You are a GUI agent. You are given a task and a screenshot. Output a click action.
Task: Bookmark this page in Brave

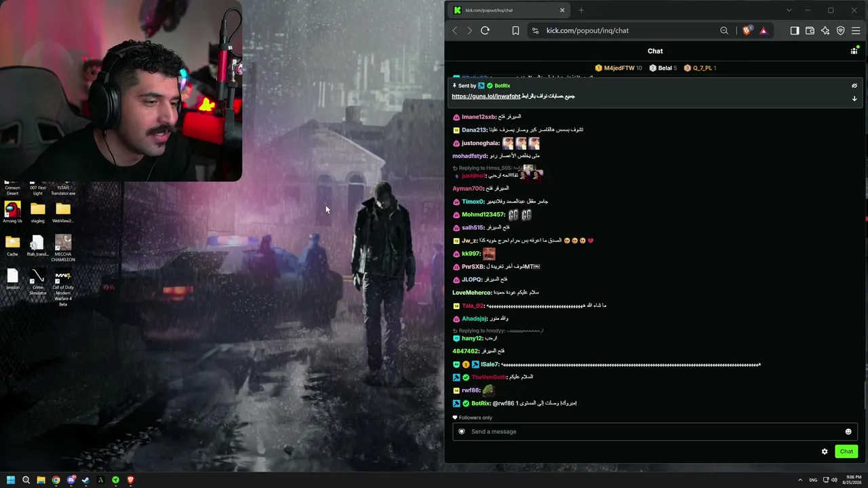pos(515,30)
